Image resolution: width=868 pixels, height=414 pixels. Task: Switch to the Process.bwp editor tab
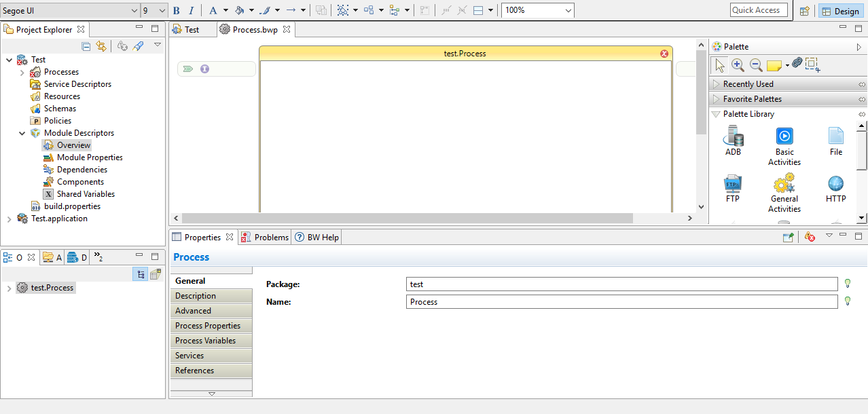(255, 29)
